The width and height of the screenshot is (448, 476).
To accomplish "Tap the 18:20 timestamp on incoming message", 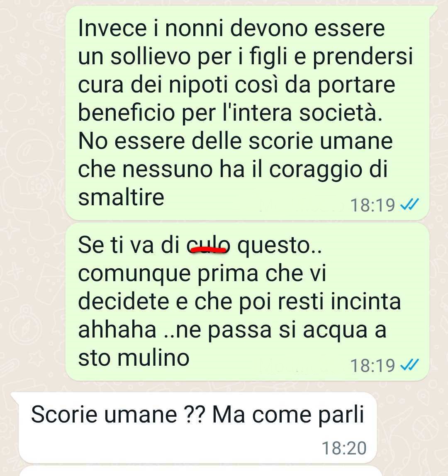I will [344, 448].
